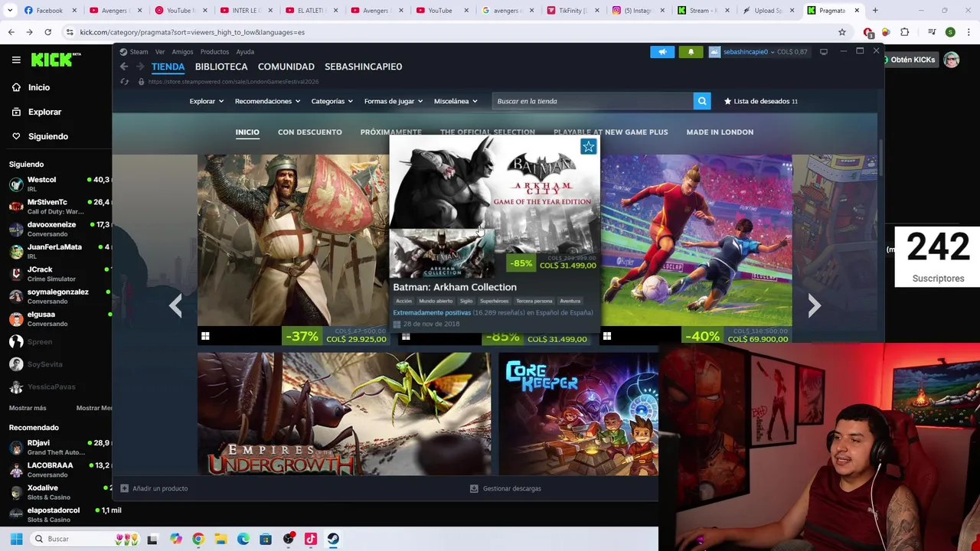The width and height of the screenshot is (980, 551).
Task: Open Kick Siguiendo page
Action: point(47,136)
